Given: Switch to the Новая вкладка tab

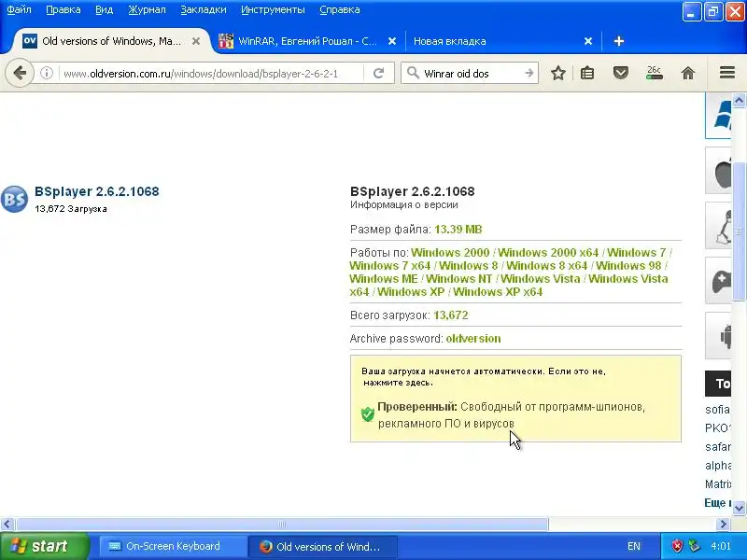Looking at the screenshot, I should click(449, 41).
